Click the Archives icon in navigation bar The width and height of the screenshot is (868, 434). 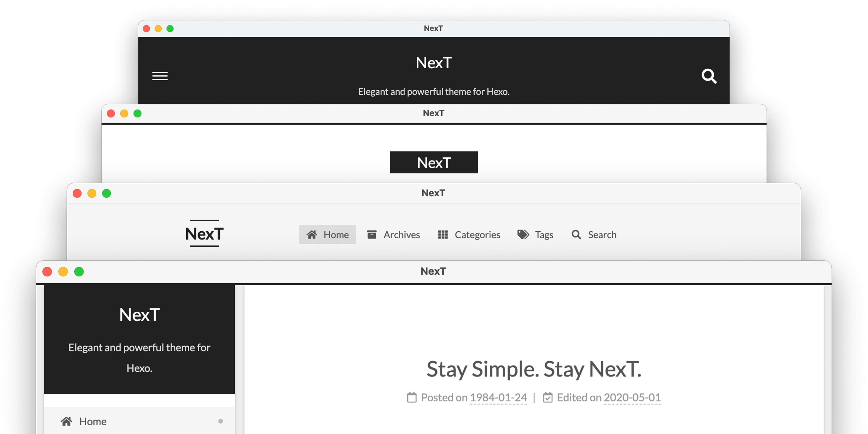tap(371, 234)
